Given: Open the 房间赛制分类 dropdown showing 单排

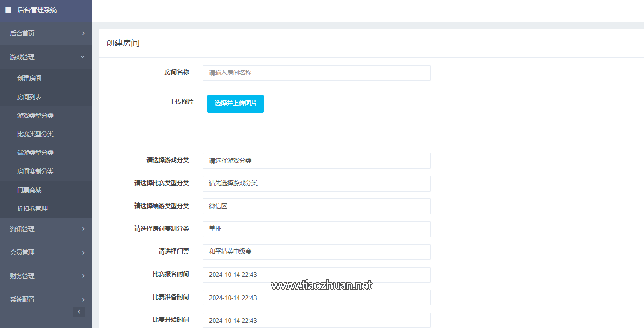Looking at the screenshot, I should (316, 229).
